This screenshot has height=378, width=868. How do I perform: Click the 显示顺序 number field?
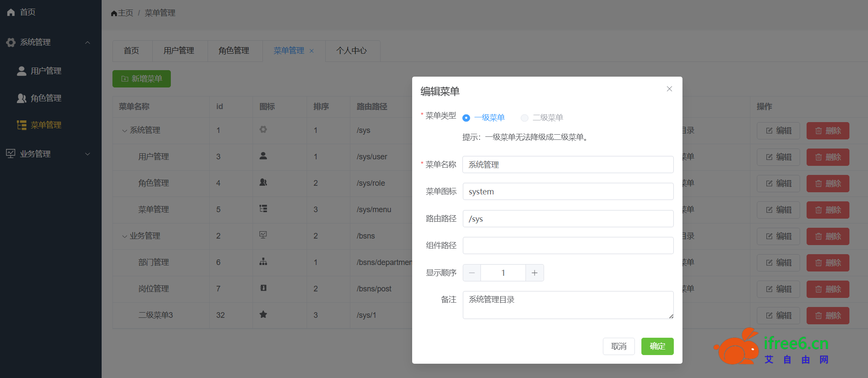click(x=503, y=273)
